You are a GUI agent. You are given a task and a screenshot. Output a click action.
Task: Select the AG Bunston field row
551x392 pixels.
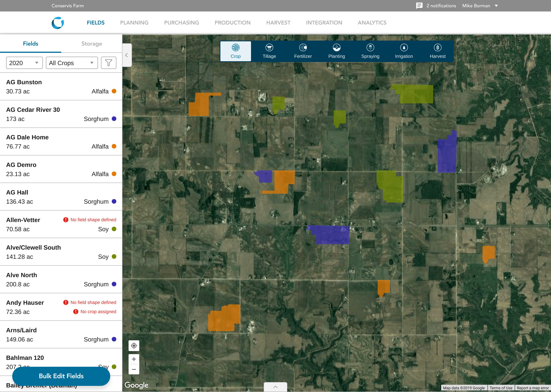click(x=61, y=86)
